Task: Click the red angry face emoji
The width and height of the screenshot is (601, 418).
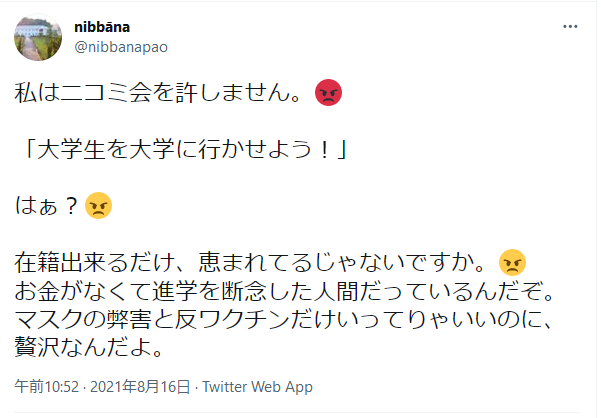Action: [x=328, y=93]
